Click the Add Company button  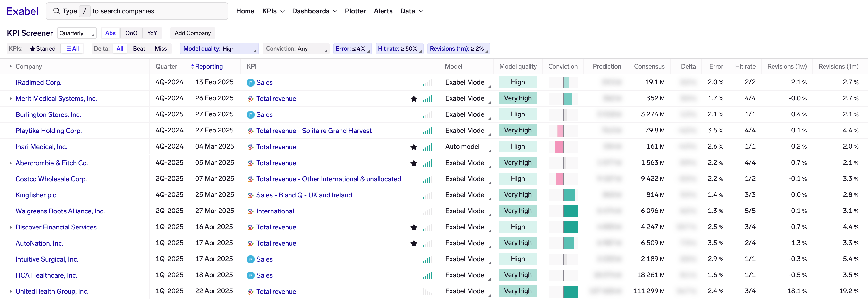click(x=192, y=33)
